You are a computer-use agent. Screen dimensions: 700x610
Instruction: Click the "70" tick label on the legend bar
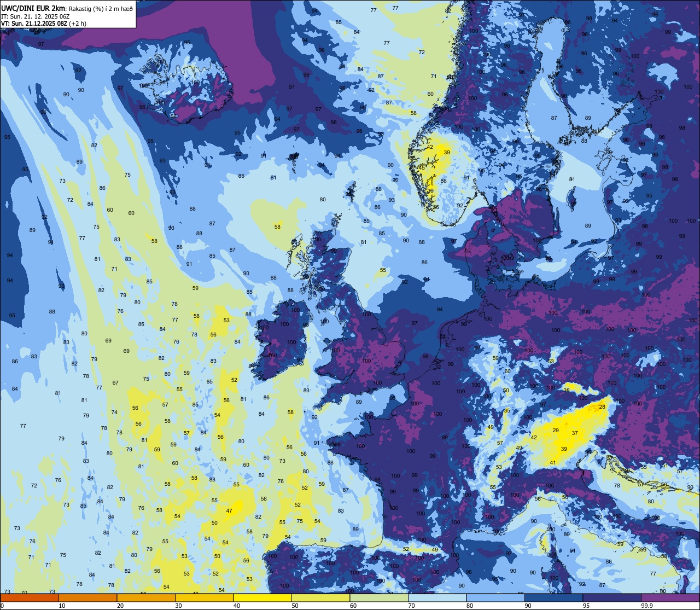412,606
